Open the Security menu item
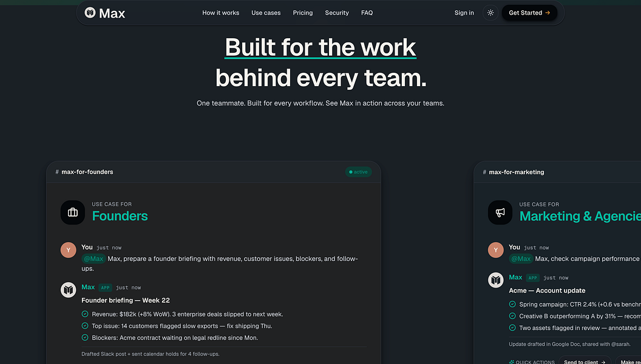The width and height of the screenshot is (641, 364). 337,13
